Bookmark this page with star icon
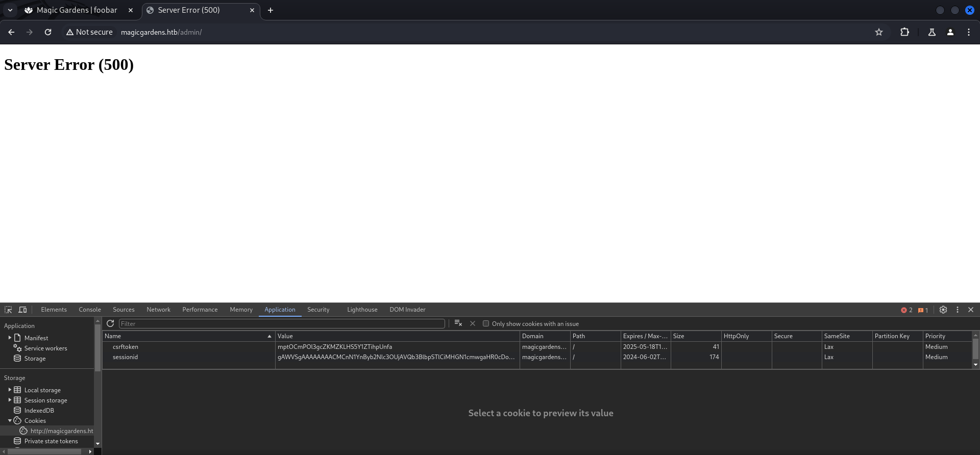980x455 pixels. pos(878,32)
